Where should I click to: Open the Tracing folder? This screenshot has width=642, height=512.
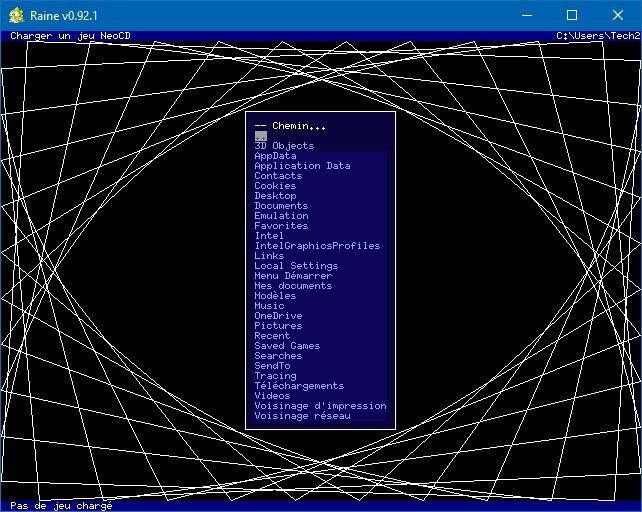275,376
